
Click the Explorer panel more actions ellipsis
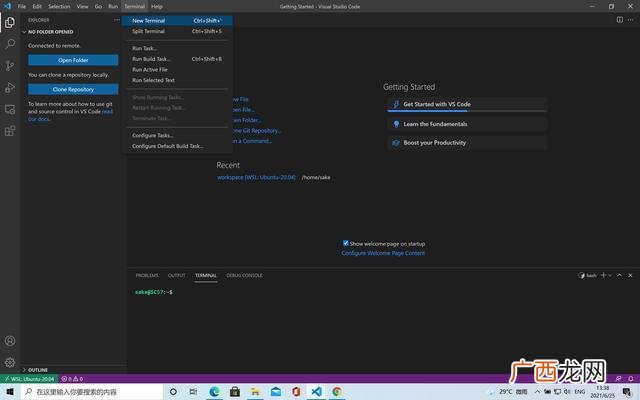(x=117, y=20)
